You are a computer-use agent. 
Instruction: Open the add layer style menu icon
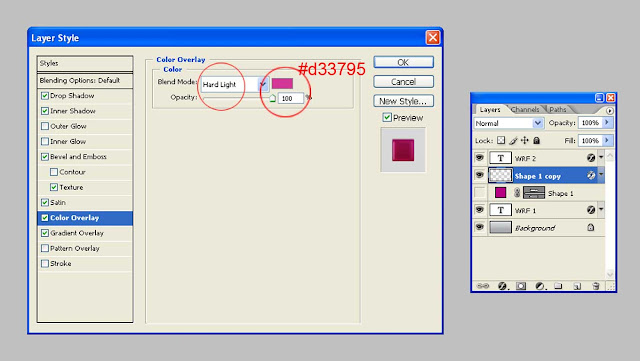click(502, 286)
